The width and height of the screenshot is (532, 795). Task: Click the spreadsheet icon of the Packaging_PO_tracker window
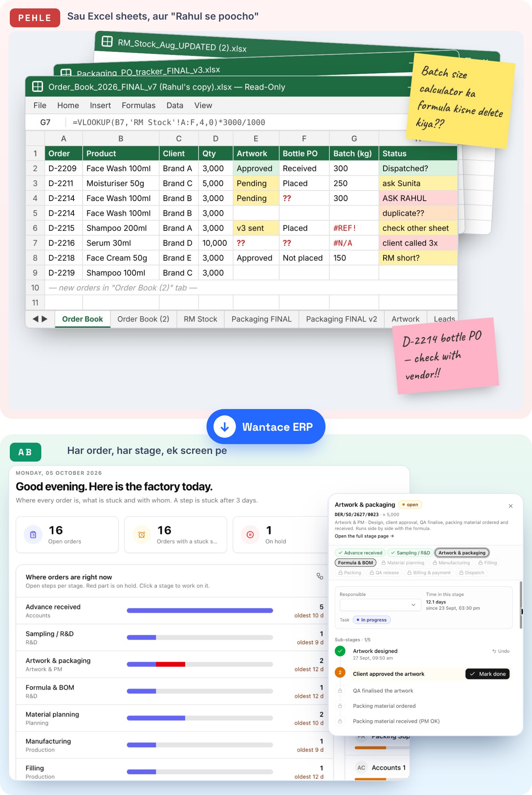[66, 72]
